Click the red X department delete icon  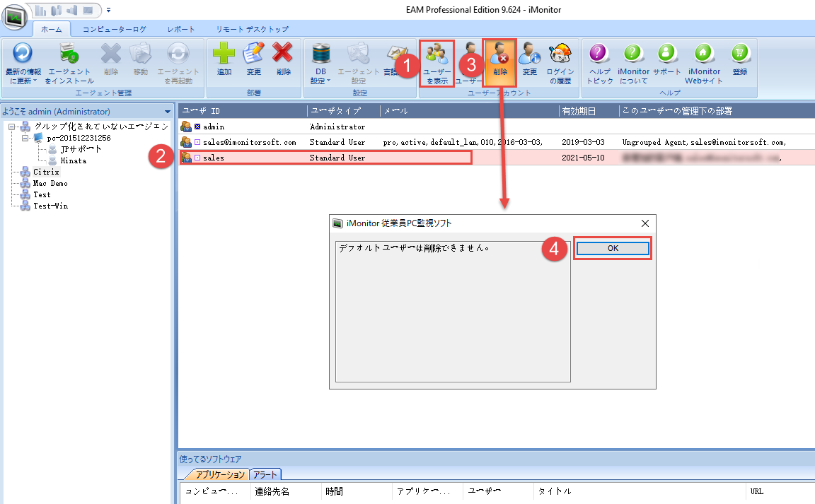coord(283,53)
